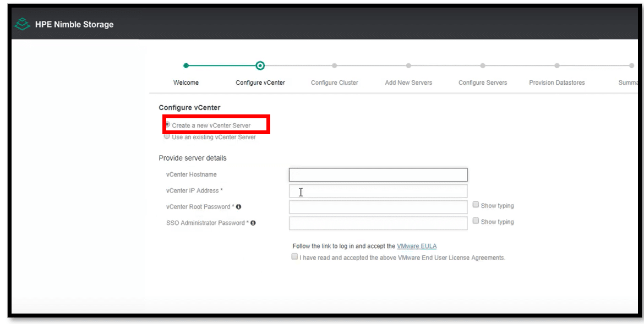This screenshot has height=324, width=644.
Task: Focus the SSO Administrator Password field
Action: pyautogui.click(x=378, y=223)
